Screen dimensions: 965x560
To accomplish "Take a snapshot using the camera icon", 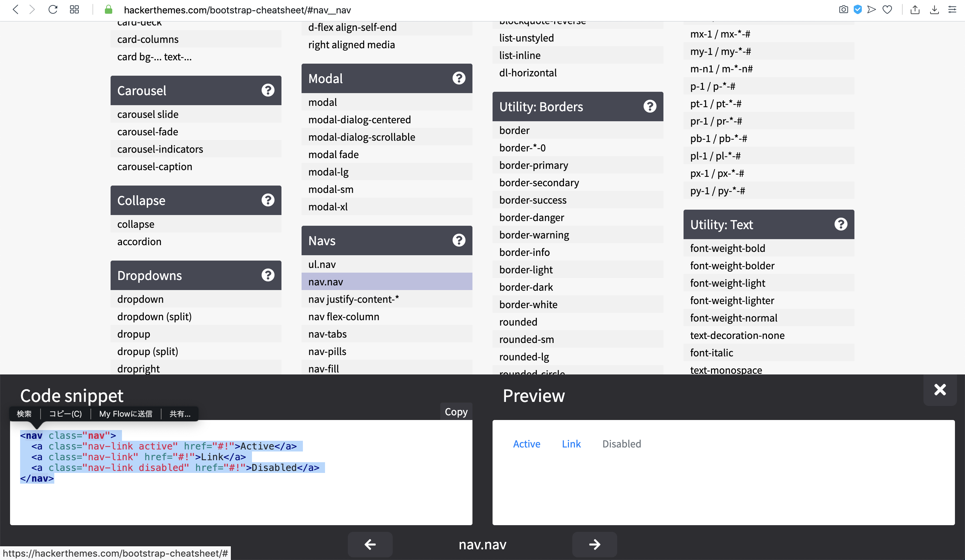I will click(x=843, y=10).
